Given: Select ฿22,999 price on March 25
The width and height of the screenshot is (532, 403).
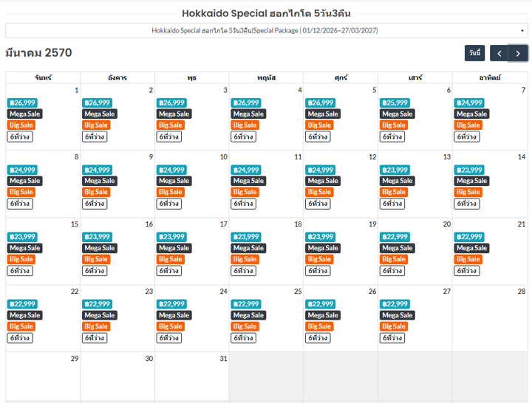Looking at the screenshot, I should click(246, 304).
